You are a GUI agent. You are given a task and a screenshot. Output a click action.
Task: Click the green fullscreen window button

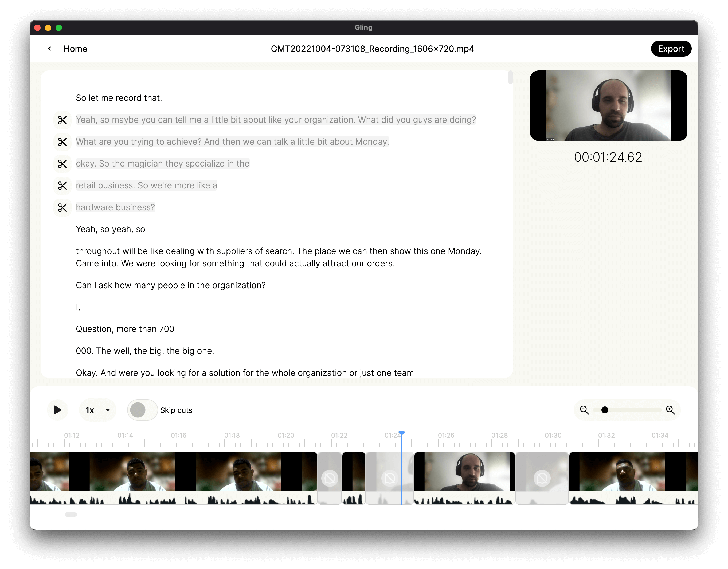tap(59, 28)
